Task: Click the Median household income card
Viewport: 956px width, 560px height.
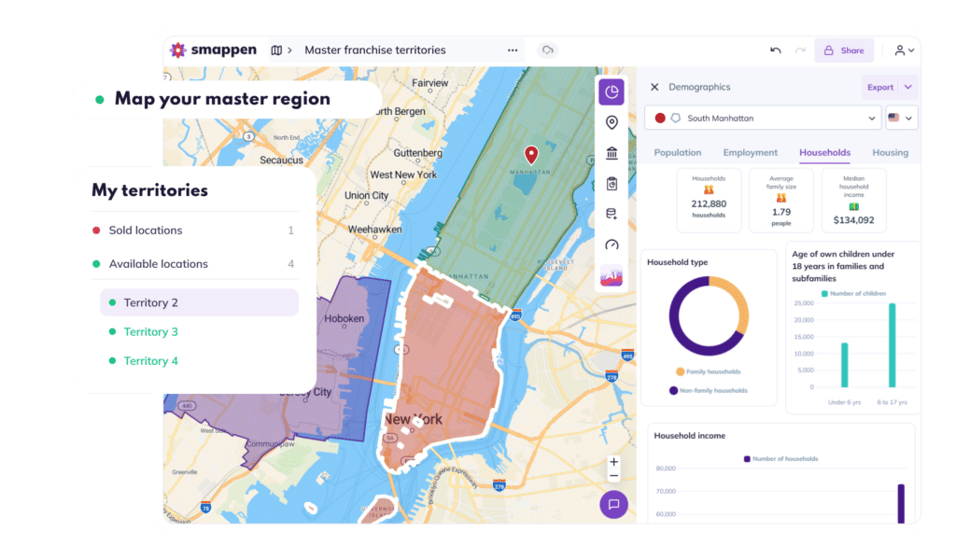Action: tap(853, 200)
